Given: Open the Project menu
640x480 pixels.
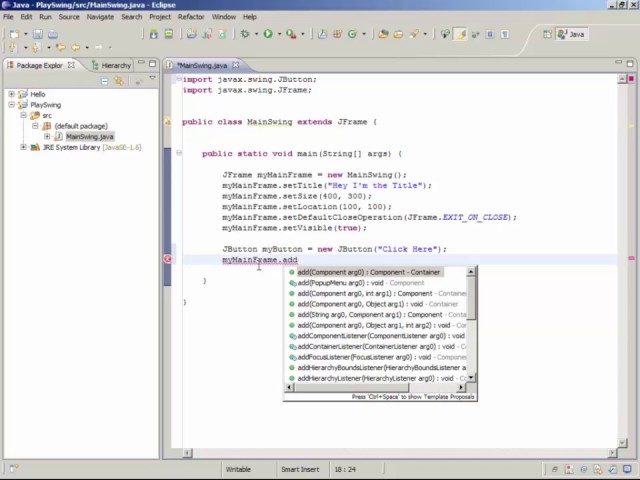Looking at the screenshot, I should click(160, 17).
